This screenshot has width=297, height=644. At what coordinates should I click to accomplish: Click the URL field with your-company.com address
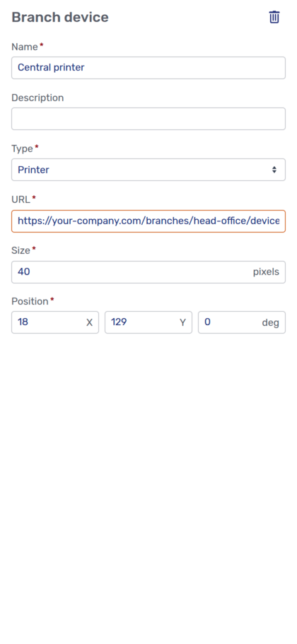(x=148, y=221)
